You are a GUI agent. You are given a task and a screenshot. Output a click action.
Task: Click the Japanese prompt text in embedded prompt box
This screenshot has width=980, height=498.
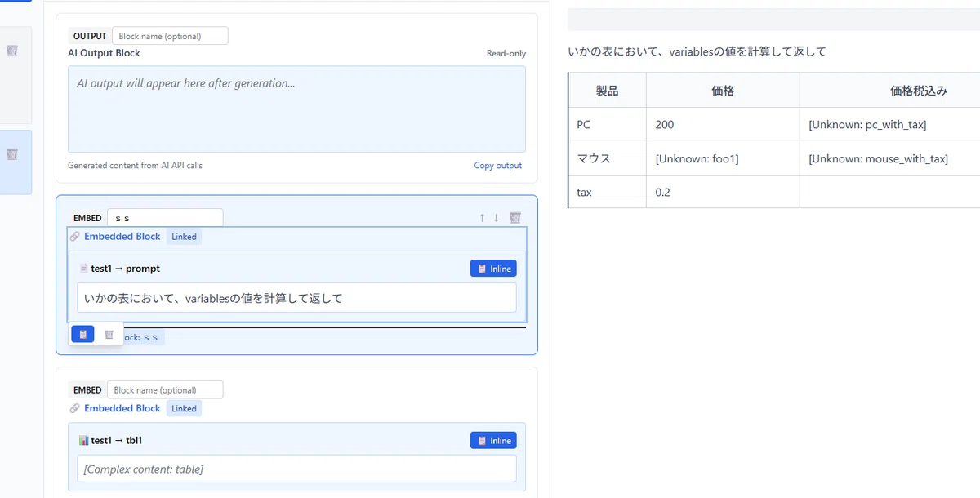pyautogui.click(x=213, y=298)
